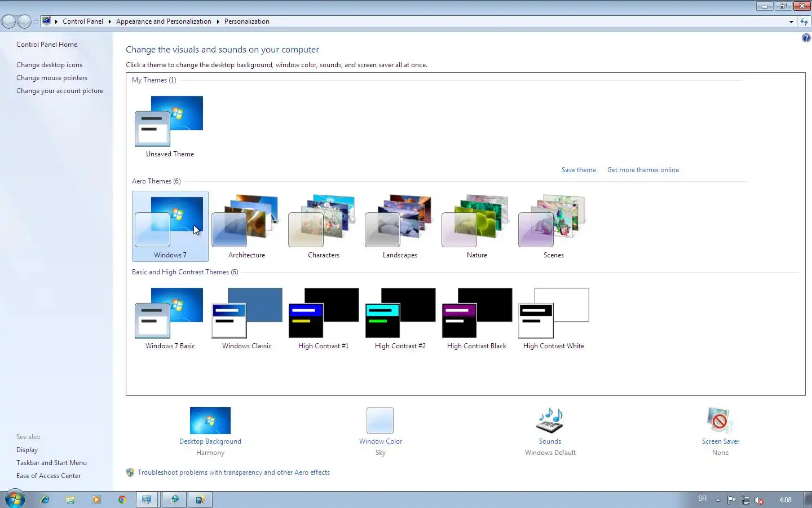Open the Help question mark icon
This screenshot has width=812, height=508.
[x=806, y=38]
